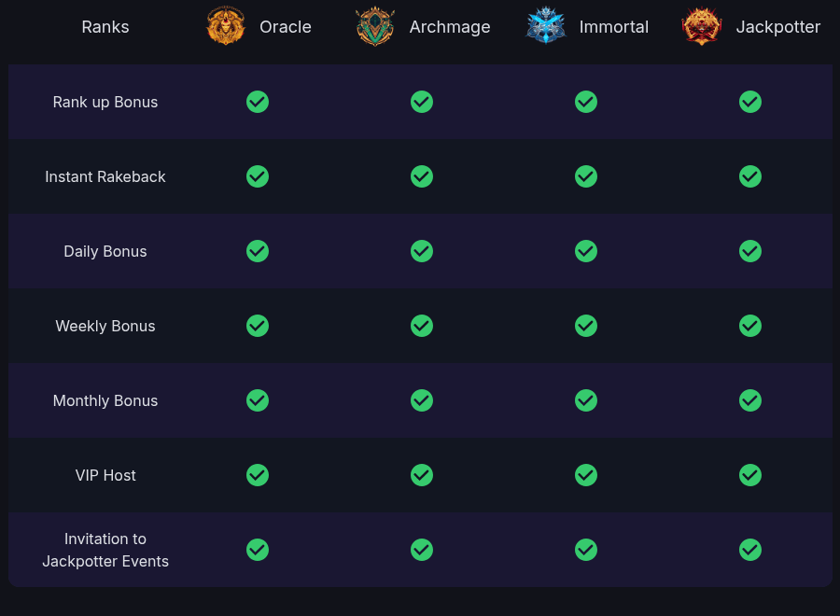
Task: Click the Jackpotter rank badge icon
Action: [x=702, y=26]
